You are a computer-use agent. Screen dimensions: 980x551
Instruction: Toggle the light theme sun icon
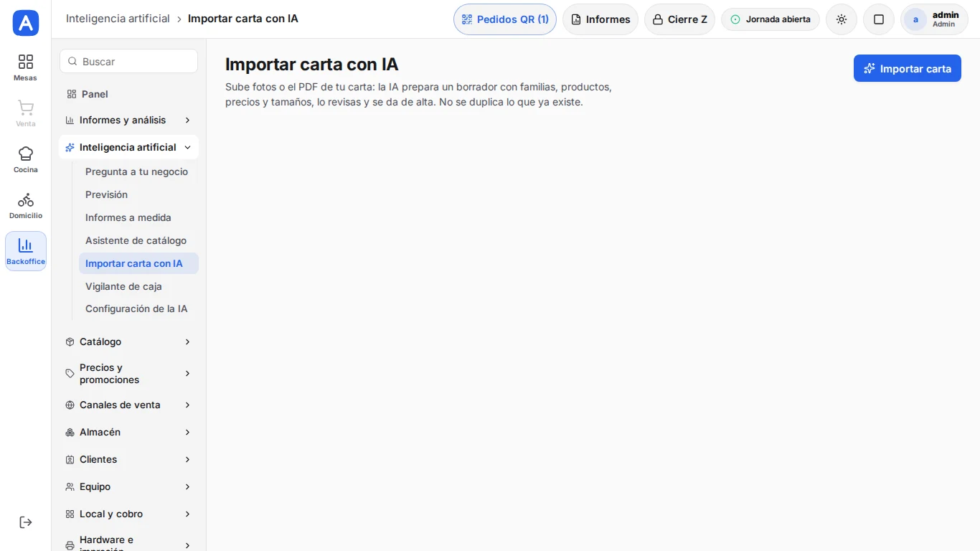[842, 19]
